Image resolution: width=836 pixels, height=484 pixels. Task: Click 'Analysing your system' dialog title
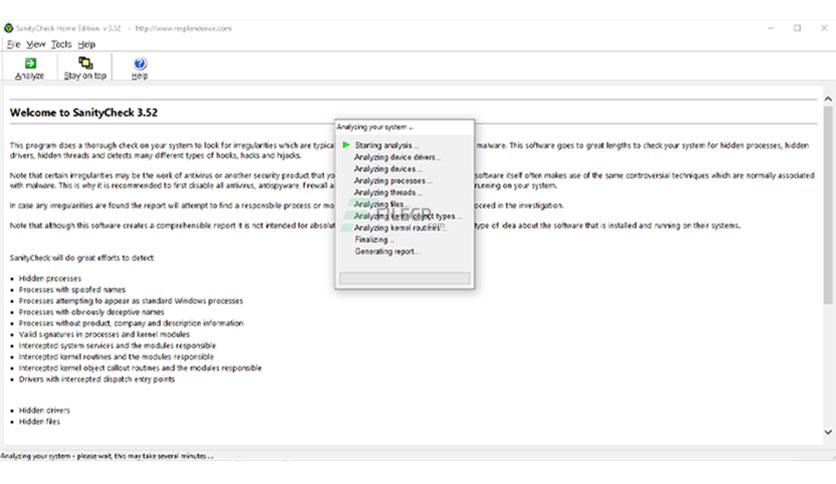[x=375, y=127]
